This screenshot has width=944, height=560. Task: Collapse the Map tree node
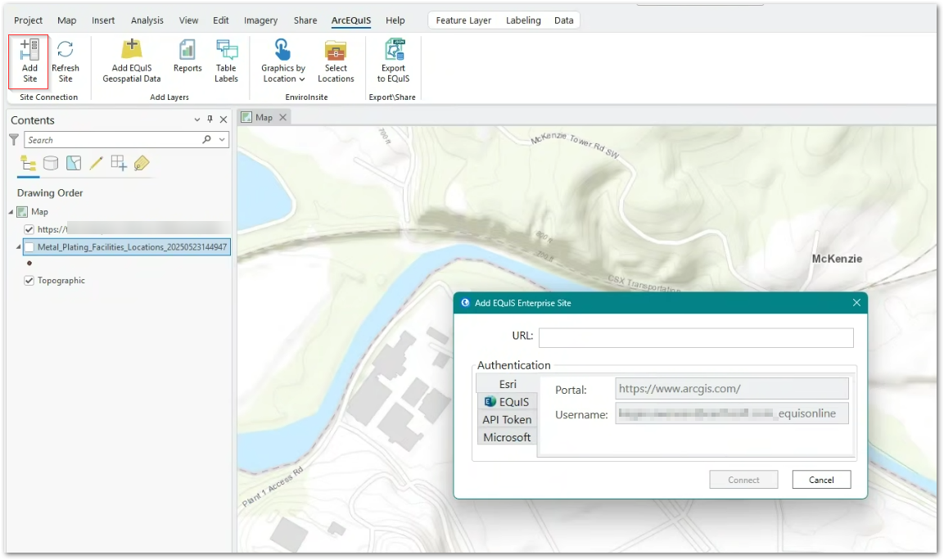[x=11, y=212]
